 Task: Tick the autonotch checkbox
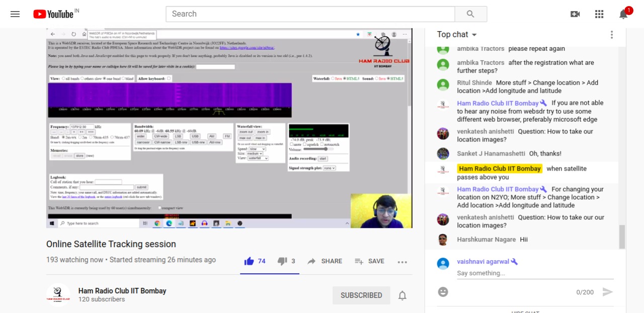(x=321, y=144)
